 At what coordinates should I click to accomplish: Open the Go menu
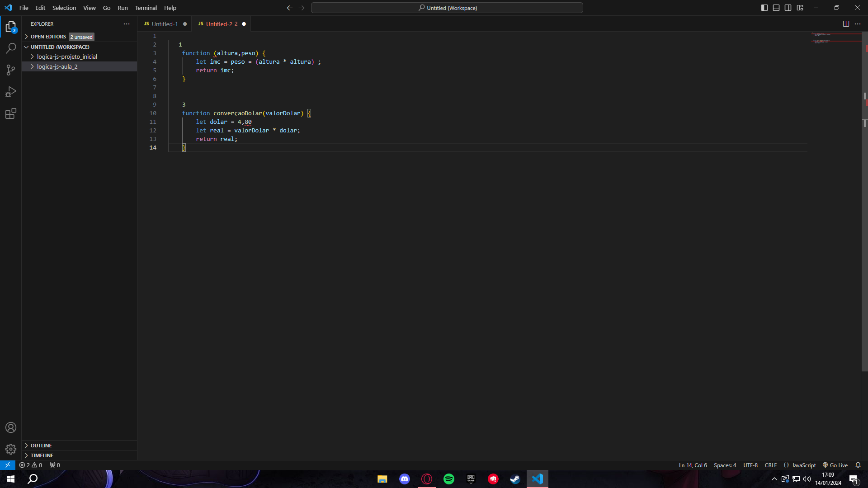(107, 8)
